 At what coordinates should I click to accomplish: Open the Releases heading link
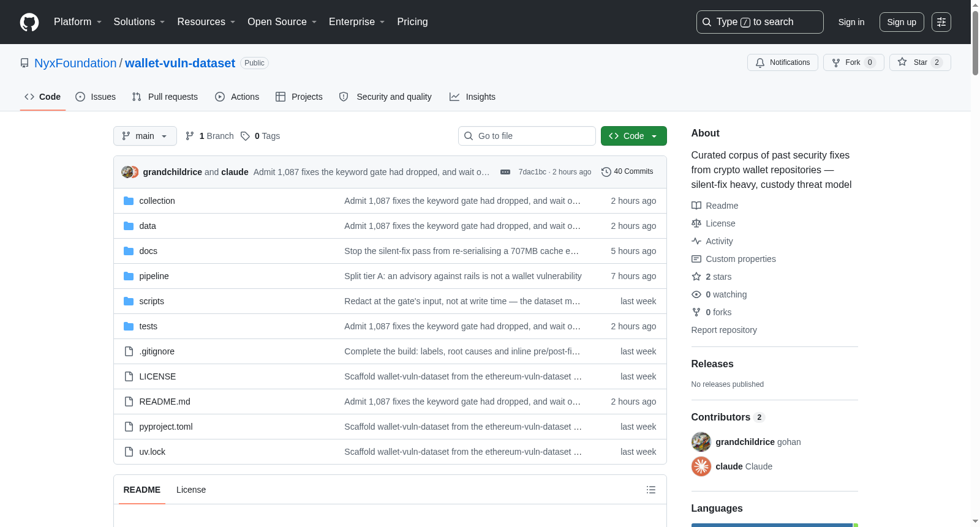point(712,364)
